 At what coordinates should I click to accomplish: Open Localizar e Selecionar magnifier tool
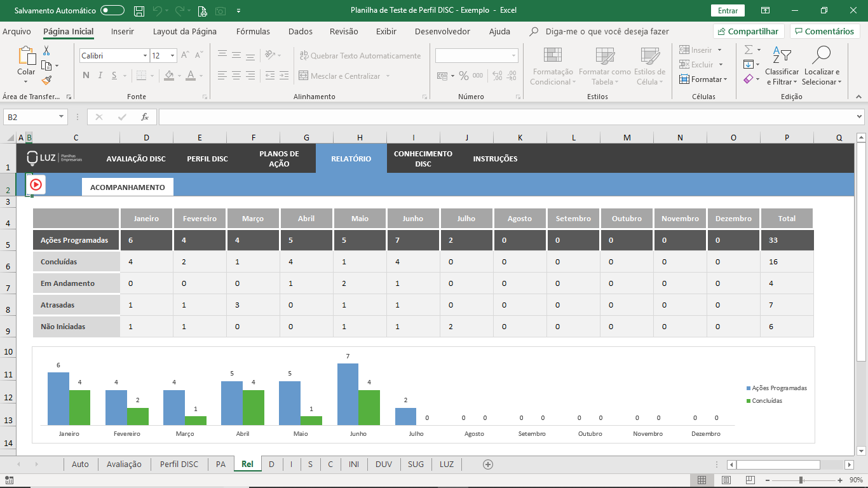[x=822, y=66]
